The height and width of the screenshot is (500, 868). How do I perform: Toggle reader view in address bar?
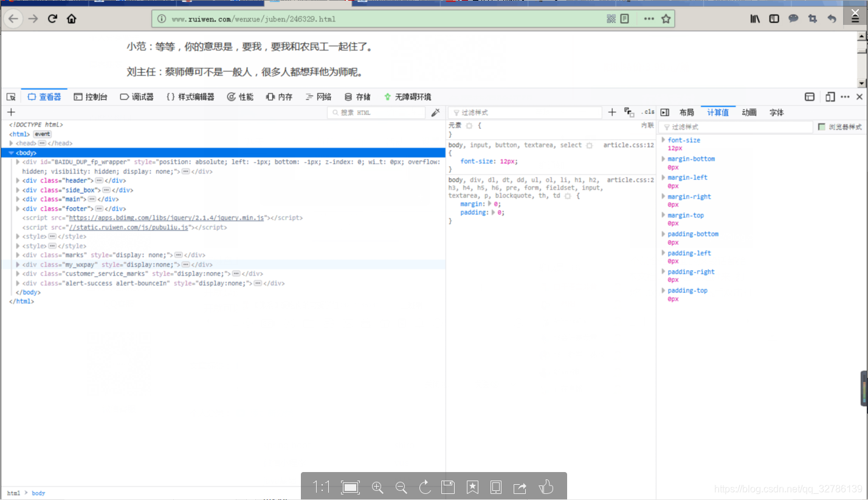pyautogui.click(x=624, y=19)
